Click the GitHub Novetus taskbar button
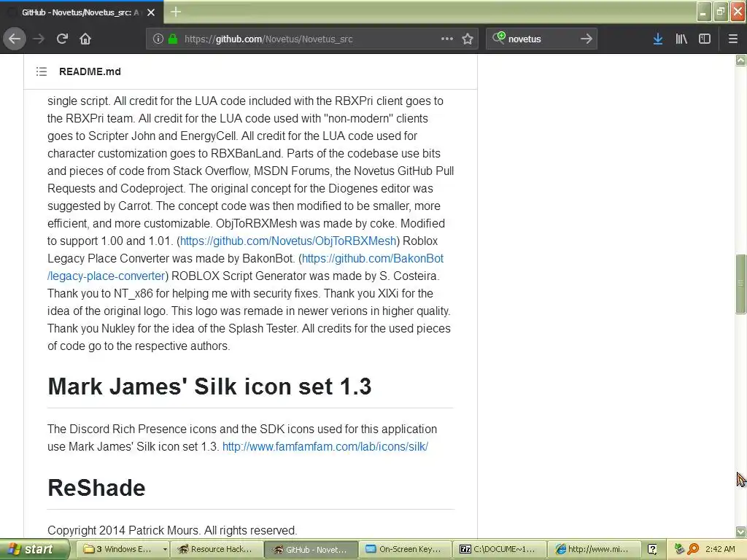Image resolution: width=747 pixels, height=560 pixels. [311, 549]
